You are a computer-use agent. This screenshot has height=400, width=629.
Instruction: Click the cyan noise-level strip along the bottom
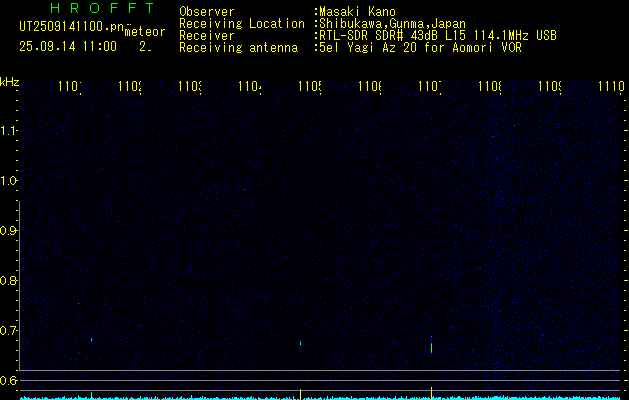coord(321,398)
